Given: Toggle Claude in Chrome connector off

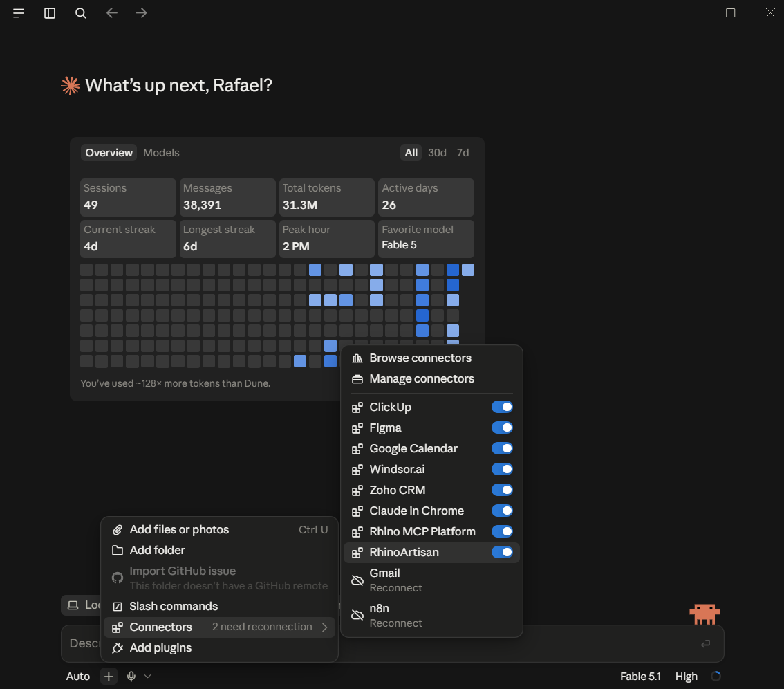Looking at the screenshot, I should [x=502, y=511].
